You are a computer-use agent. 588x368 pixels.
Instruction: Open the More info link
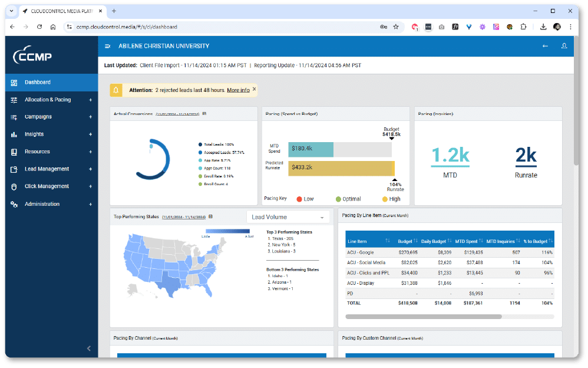point(238,90)
